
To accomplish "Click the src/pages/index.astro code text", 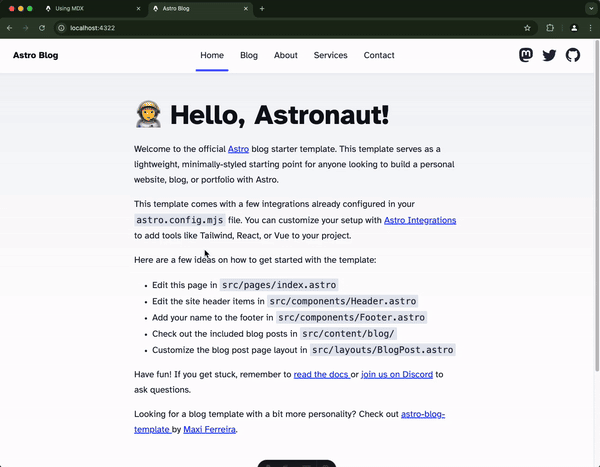I will [279, 285].
